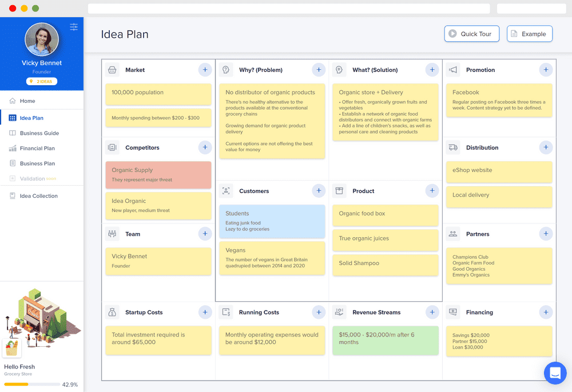
Task: Add an item to Revenue Streams
Action: 432,312
